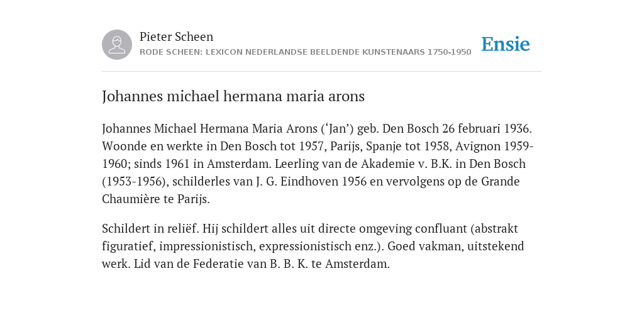Click the gray author avatar icon
644x322 pixels.
pos(117,45)
